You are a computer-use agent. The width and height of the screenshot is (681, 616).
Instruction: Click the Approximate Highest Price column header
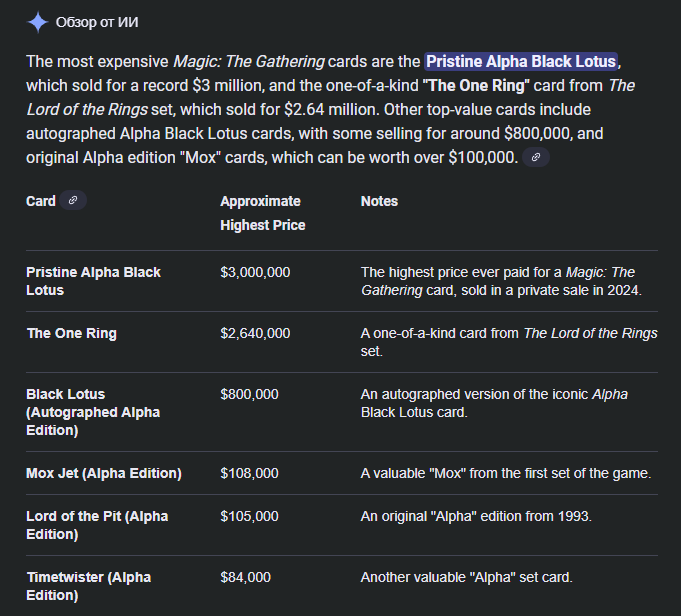click(262, 213)
